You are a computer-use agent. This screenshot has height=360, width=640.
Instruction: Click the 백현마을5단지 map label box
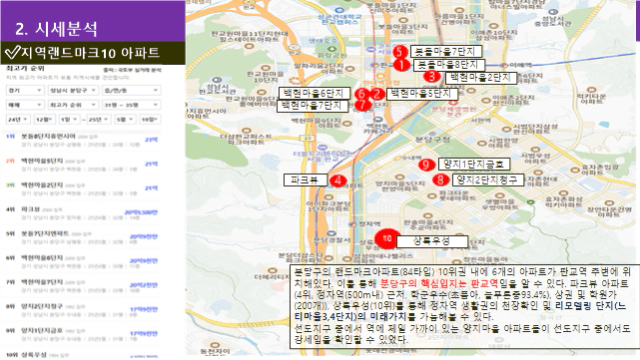coord(421,94)
